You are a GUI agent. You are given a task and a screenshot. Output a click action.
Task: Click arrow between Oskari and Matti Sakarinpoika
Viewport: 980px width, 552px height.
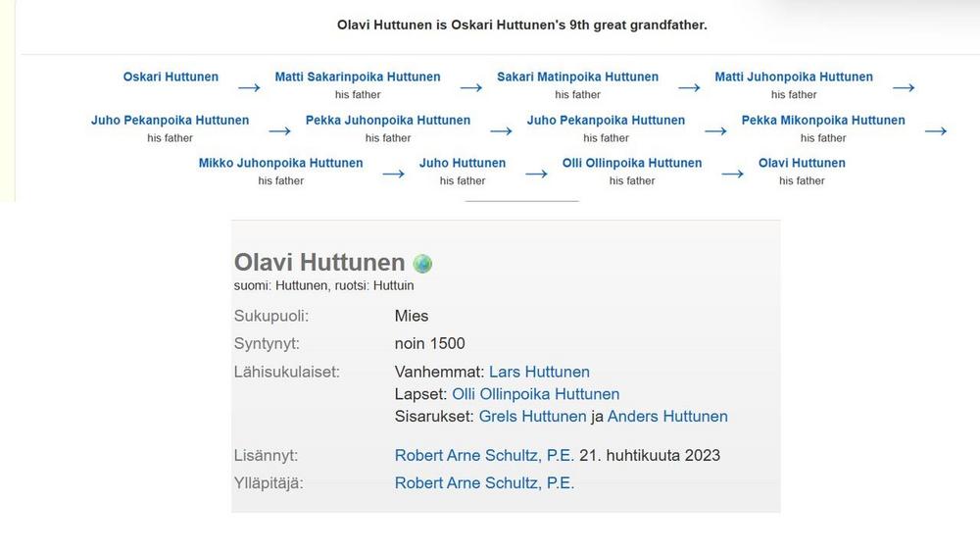coord(249,87)
